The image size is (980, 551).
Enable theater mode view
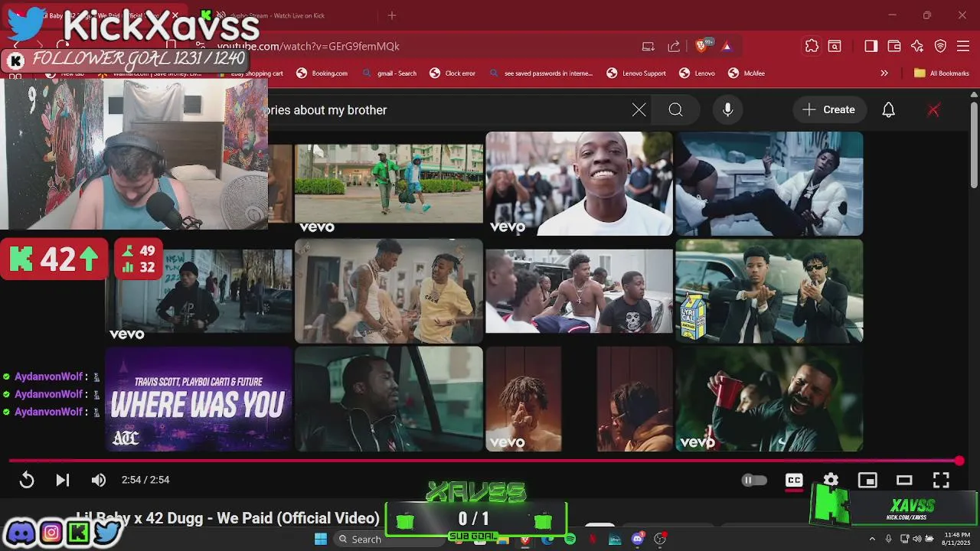pyautogui.click(x=904, y=480)
